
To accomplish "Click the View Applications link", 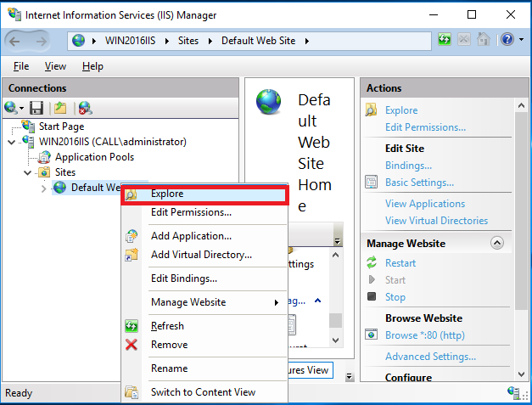I will (425, 203).
